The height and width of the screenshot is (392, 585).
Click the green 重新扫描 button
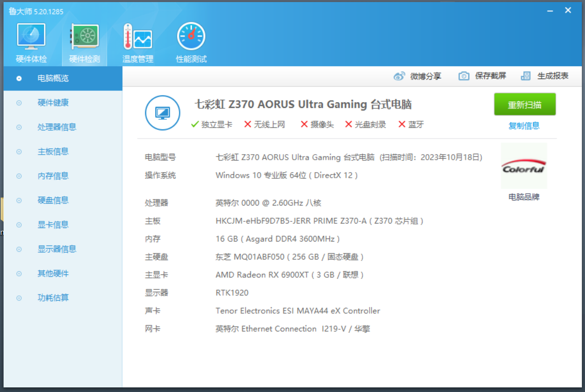[x=524, y=104]
